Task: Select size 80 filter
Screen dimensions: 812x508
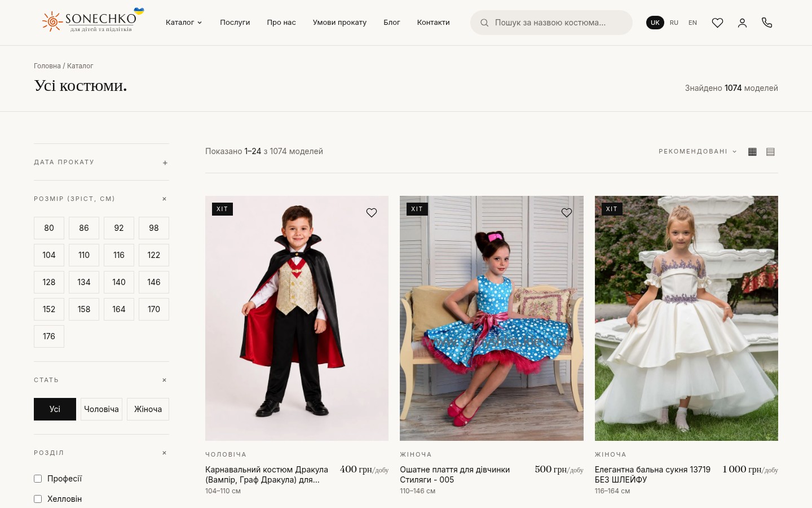Action: point(49,228)
